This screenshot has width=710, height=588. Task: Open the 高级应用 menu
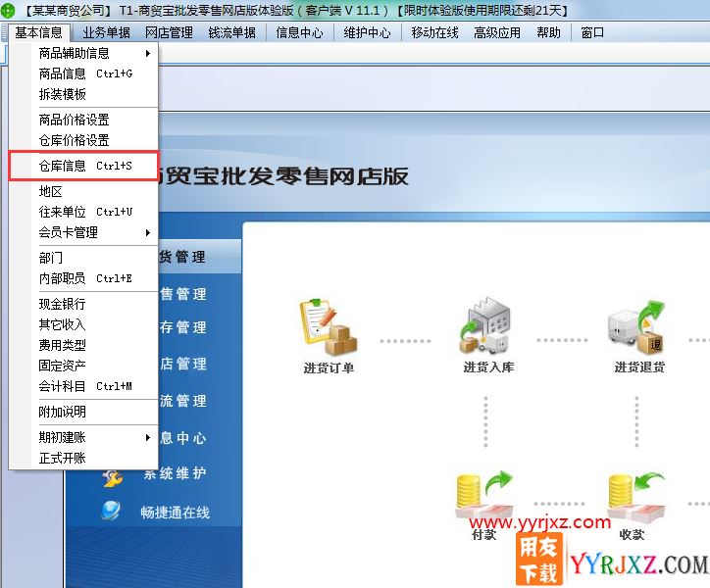coord(497,32)
